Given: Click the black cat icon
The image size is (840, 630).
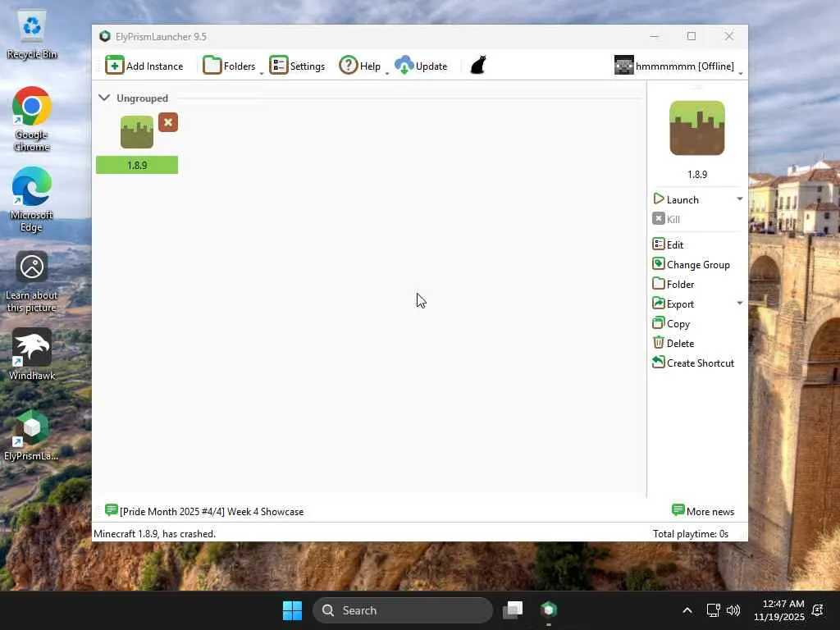Looking at the screenshot, I should click(478, 66).
